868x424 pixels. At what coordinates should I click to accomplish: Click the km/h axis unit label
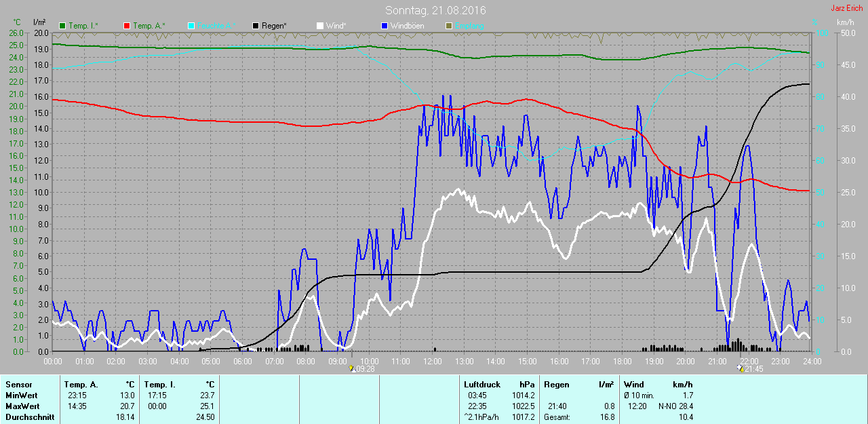coord(845,22)
